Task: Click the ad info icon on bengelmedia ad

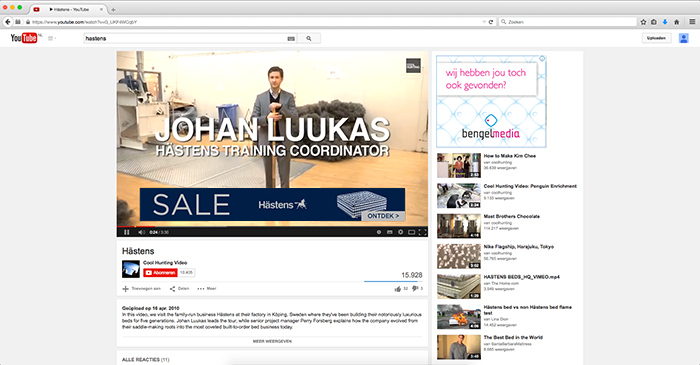Action: [x=542, y=58]
